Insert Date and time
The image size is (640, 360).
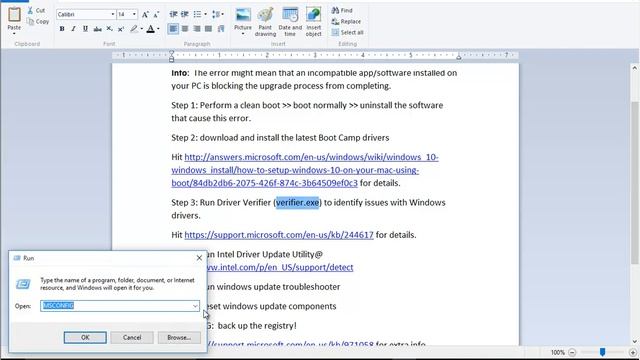click(x=290, y=22)
